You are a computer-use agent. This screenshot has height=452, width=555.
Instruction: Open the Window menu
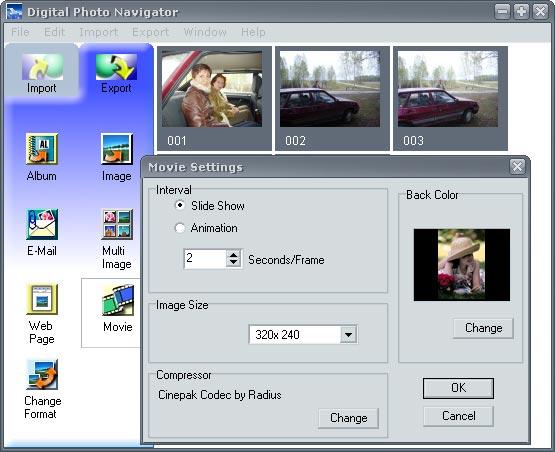pos(205,32)
